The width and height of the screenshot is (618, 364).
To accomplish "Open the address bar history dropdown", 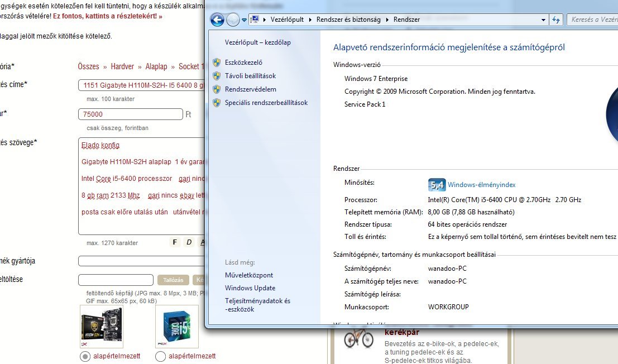I will 543,20.
